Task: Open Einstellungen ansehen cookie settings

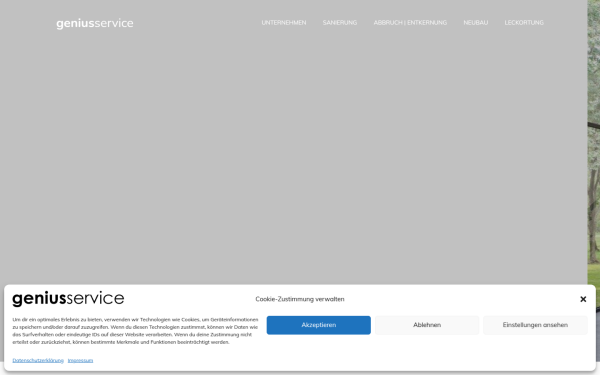Action: click(x=535, y=325)
